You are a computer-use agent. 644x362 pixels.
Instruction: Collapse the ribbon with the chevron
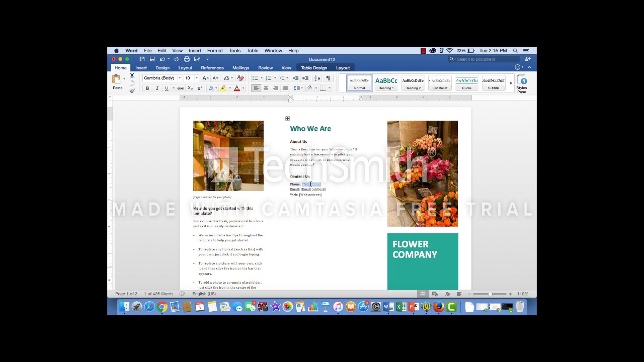[529, 67]
